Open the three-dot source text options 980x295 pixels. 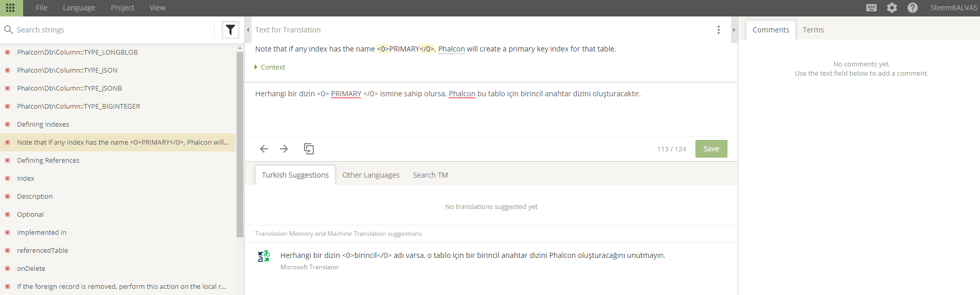(x=719, y=30)
